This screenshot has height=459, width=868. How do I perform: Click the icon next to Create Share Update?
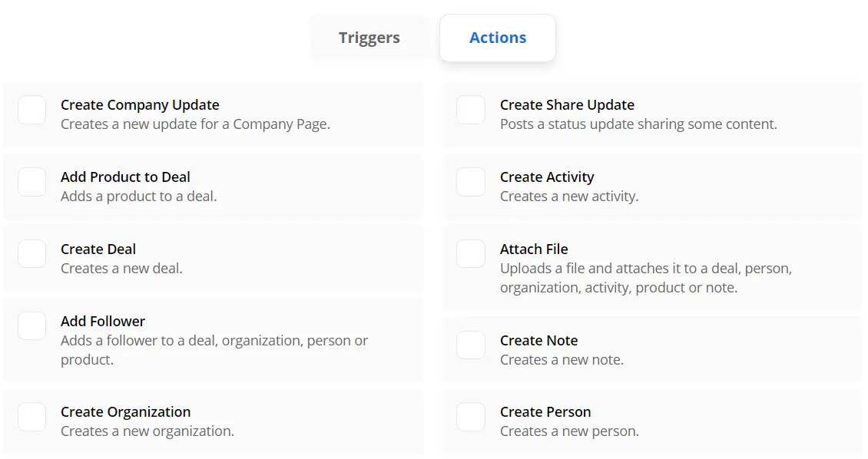point(471,110)
